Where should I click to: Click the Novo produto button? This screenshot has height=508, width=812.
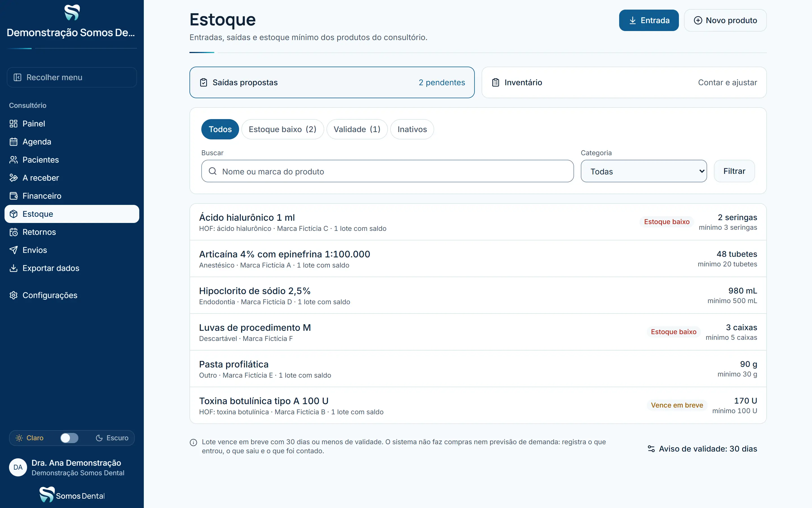pyautogui.click(x=725, y=21)
